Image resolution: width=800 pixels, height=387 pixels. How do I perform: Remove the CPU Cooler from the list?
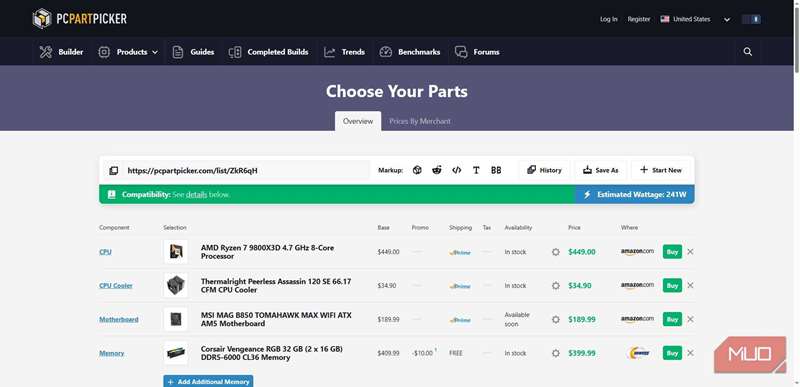click(690, 286)
